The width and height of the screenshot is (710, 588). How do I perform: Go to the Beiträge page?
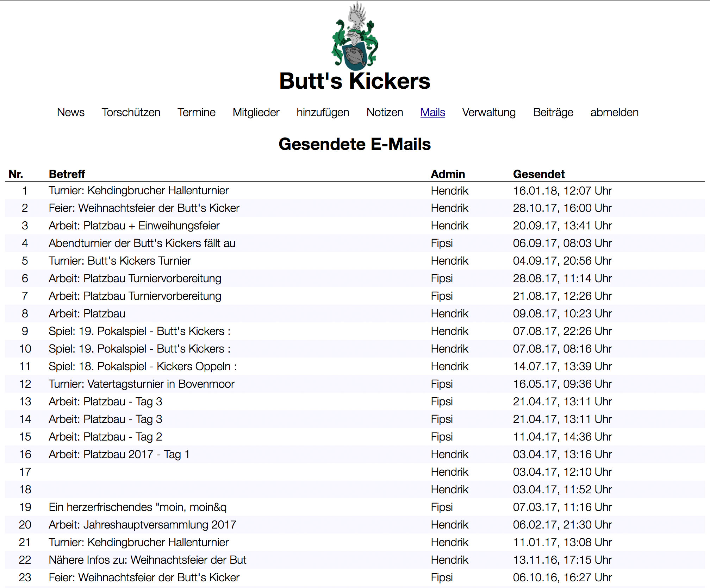(553, 112)
